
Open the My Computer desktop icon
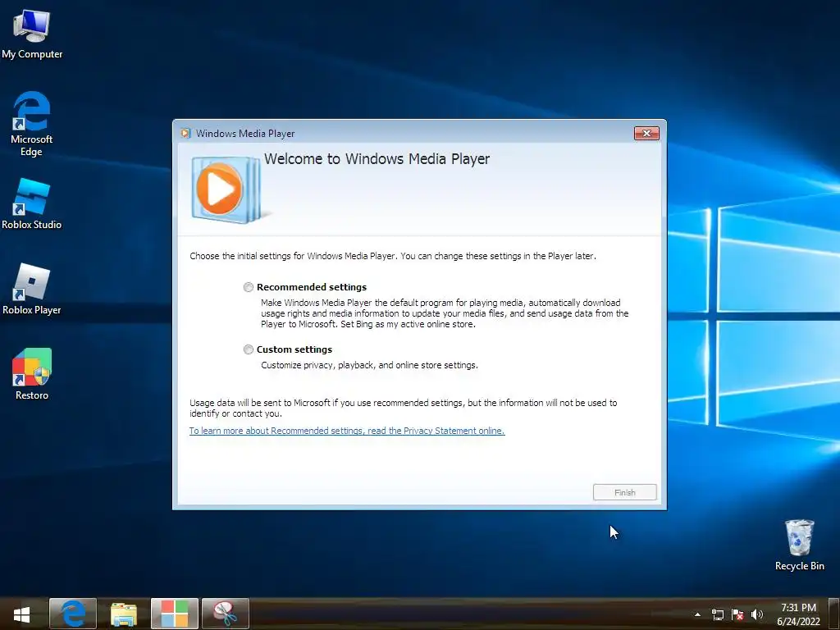[32, 34]
